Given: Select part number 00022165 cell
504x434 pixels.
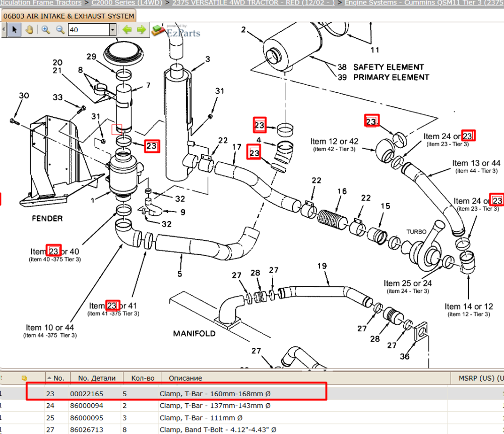Looking at the screenshot, I should click(87, 394).
